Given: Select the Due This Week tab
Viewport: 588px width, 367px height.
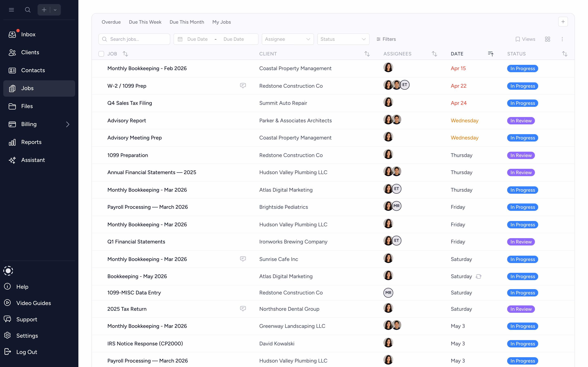Looking at the screenshot, I should tap(145, 22).
